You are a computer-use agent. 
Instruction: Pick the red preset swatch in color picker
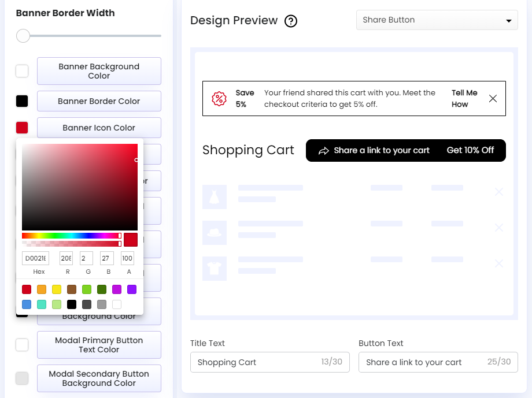coord(26,289)
